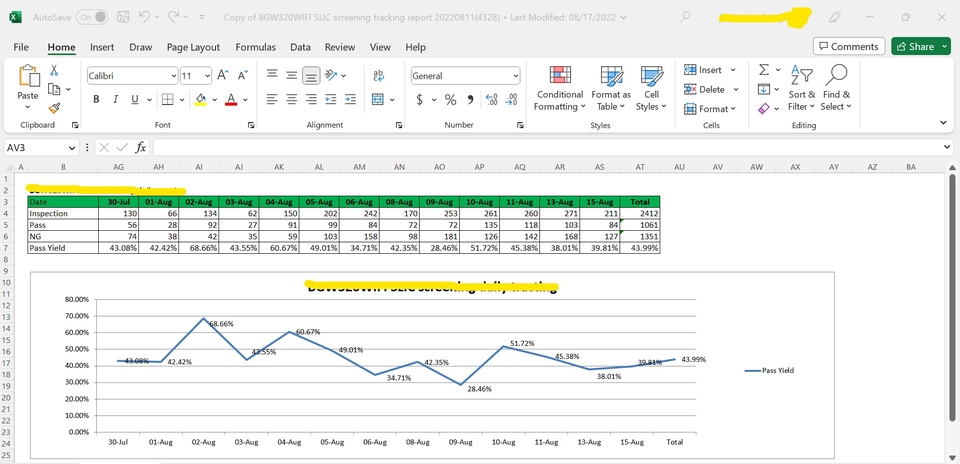Click the Copy icon
960x464 pixels.
54,89
